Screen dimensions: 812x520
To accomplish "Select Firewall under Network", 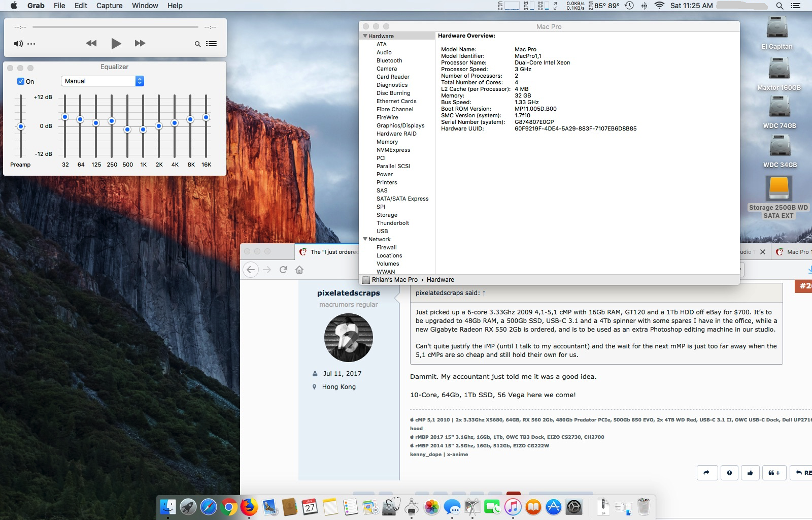I will pos(387,247).
